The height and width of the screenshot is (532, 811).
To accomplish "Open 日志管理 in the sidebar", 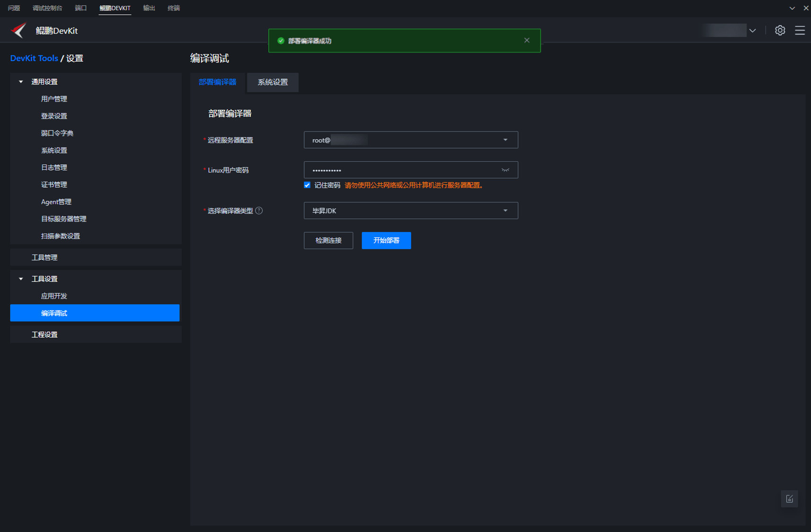I will tap(54, 167).
